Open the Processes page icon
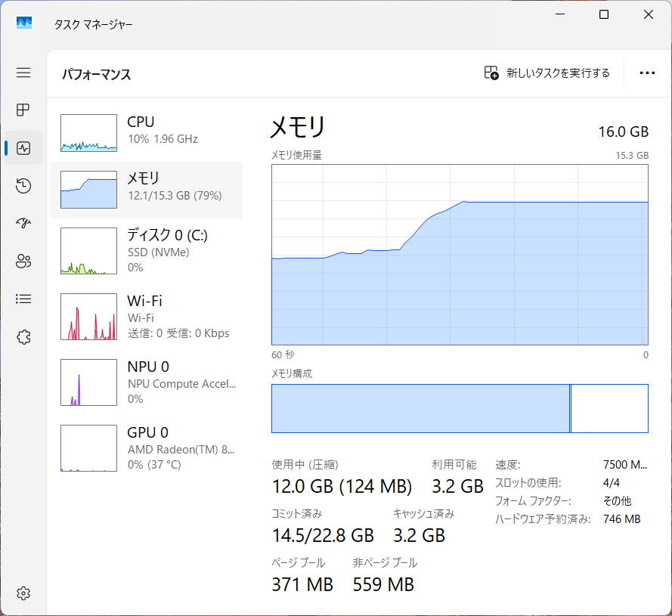This screenshot has width=672, height=616. tap(23, 110)
